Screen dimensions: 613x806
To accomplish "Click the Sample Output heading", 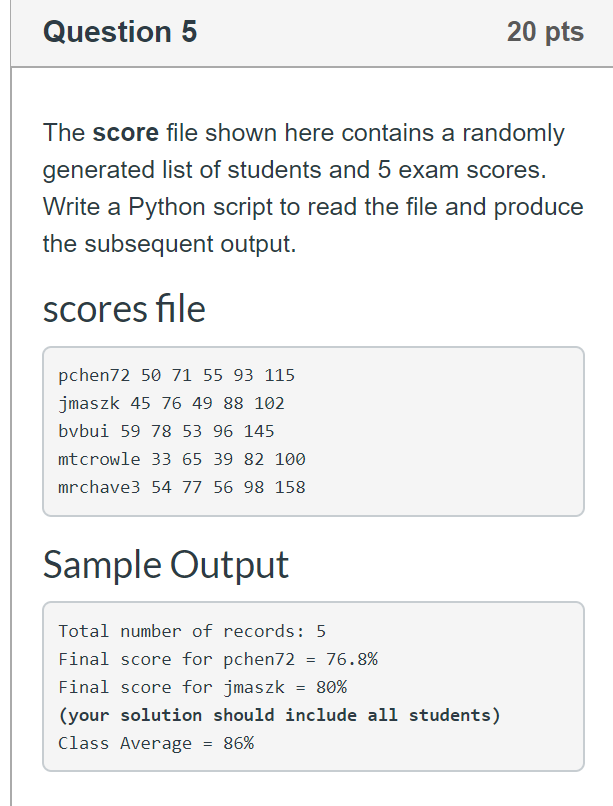I will click(165, 564).
